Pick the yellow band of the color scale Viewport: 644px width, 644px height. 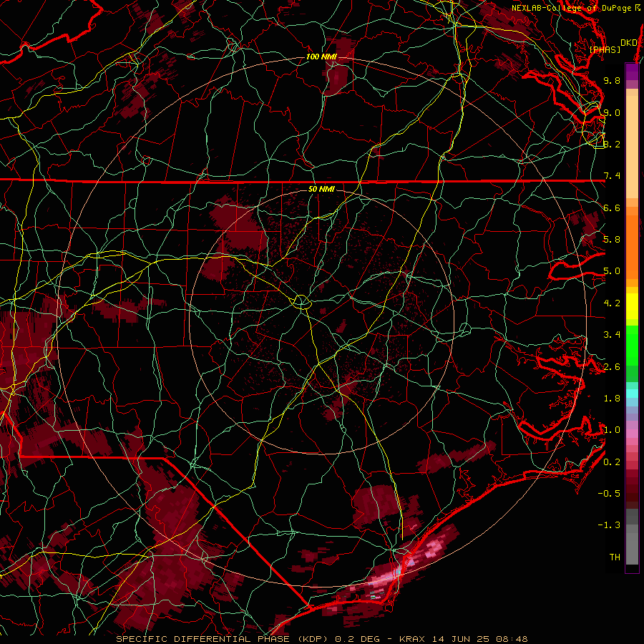click(632, 306)
